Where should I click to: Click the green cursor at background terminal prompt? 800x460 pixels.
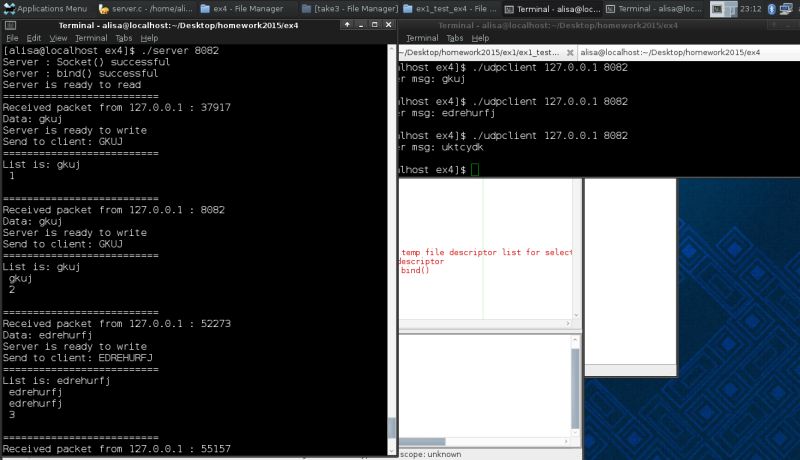(474, 170)
